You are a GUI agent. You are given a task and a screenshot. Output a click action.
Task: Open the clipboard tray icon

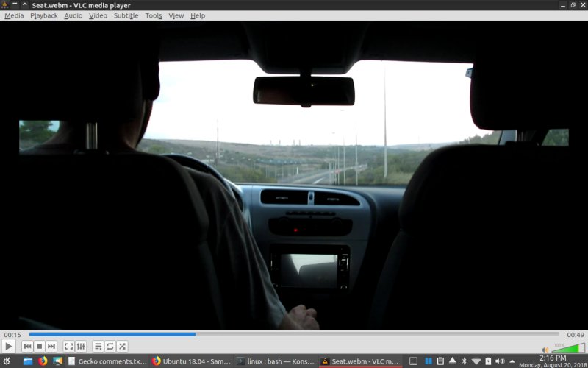pos(440,361)
